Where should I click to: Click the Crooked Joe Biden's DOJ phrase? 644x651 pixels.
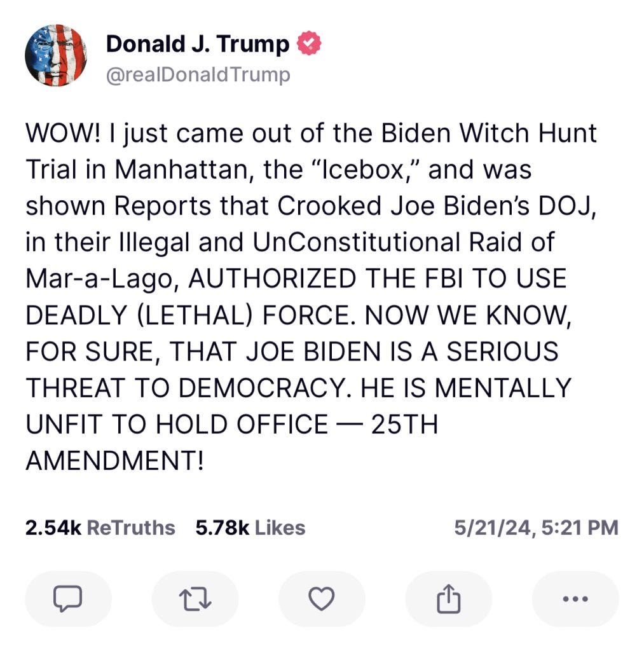[x=437, y=207]
